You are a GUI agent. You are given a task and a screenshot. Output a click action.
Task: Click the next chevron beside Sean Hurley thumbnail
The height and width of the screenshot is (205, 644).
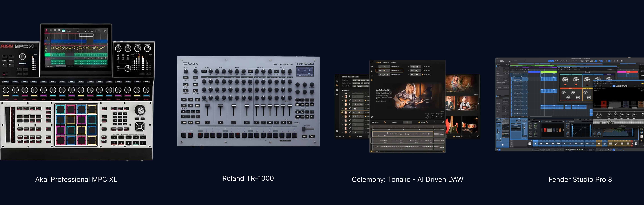pyautogui.click(x=478, y=103)
